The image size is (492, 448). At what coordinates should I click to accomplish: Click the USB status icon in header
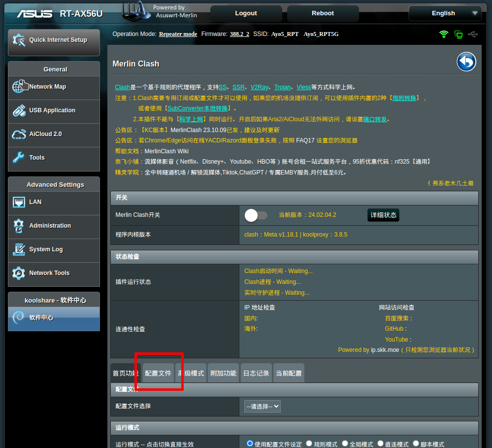click(x=473, y=34)
